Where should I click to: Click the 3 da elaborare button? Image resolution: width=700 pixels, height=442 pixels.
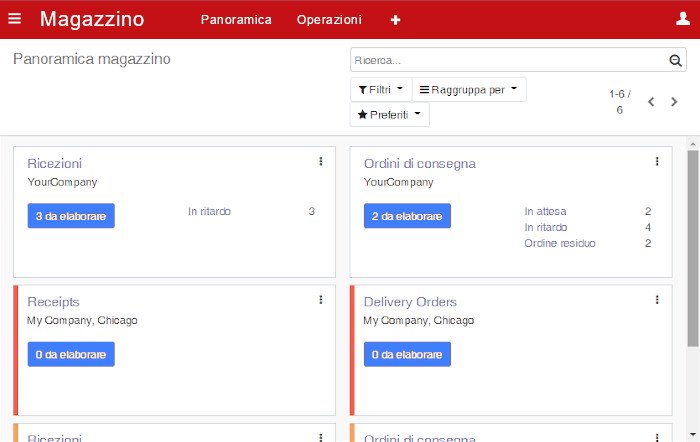click(71, 216)
